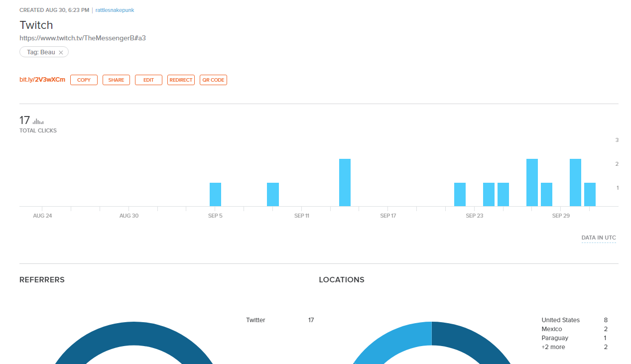Click the Twitch link title
The height and width of the screenshot is (364, 631).
click(x=36, y=25)
